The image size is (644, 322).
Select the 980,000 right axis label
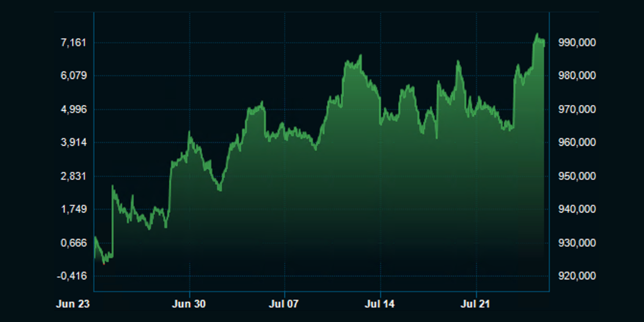pos(577,76)
